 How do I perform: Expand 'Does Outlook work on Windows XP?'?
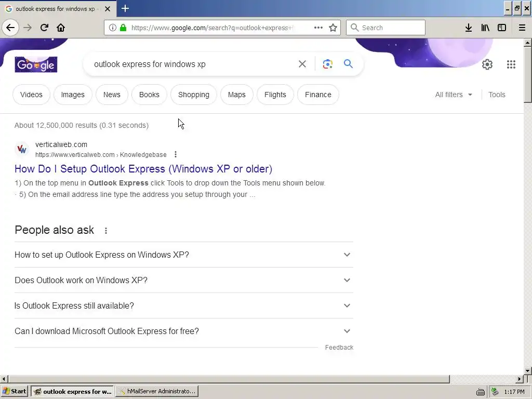pos(183,280)
